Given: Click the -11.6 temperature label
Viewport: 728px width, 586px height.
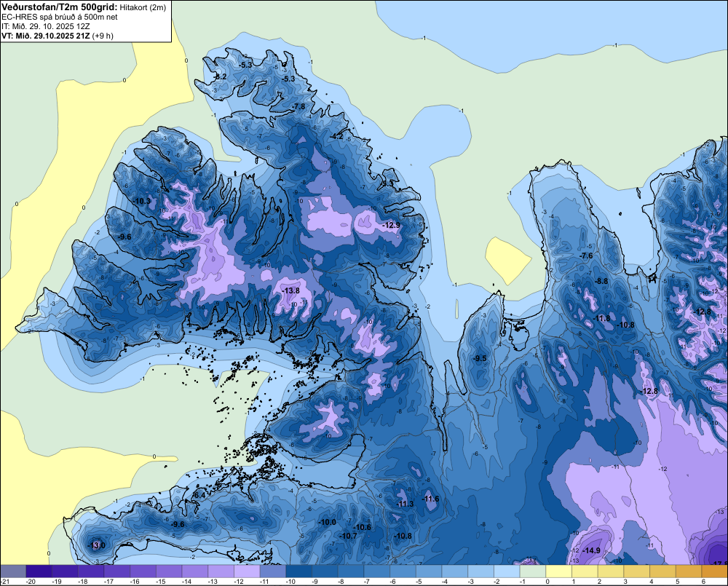Looking at the screenshot, I should coord(430,499).
